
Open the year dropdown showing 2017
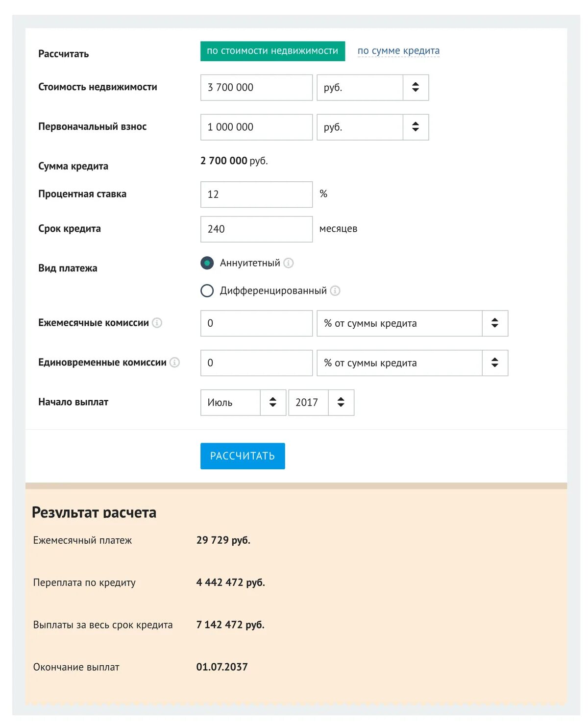(321, 403)
